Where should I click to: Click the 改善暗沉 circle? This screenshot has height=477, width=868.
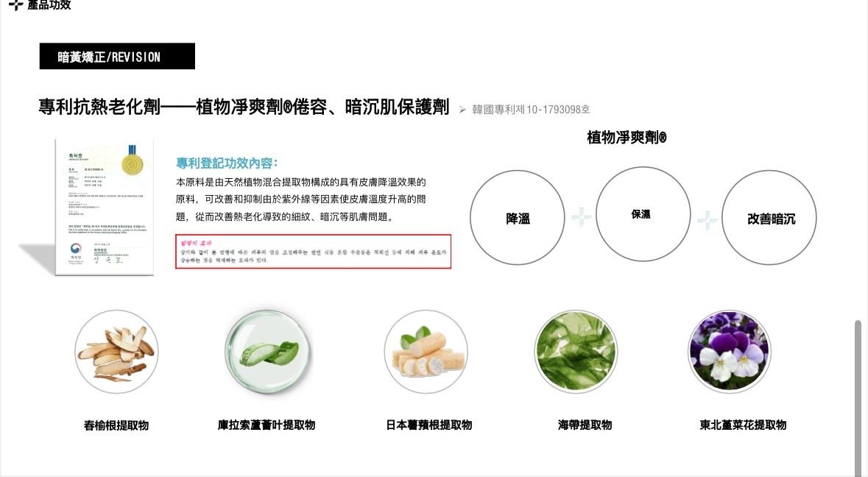(769, 217)
